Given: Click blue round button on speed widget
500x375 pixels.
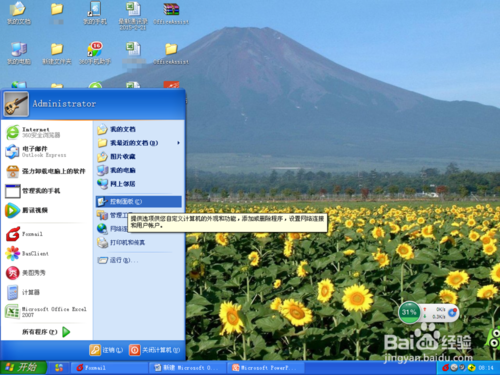Looking at the screenshot, I should click(x=453, y=313).
